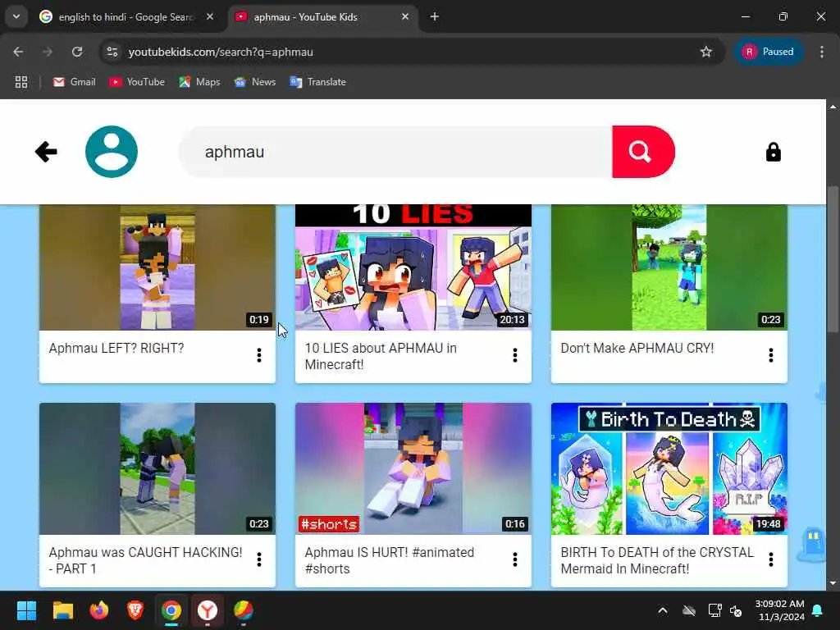The height and width of the screenshot is (630, 840).
Task: Click the browser forward arrow
Action: pyautogui.click(x=48, y=52)
